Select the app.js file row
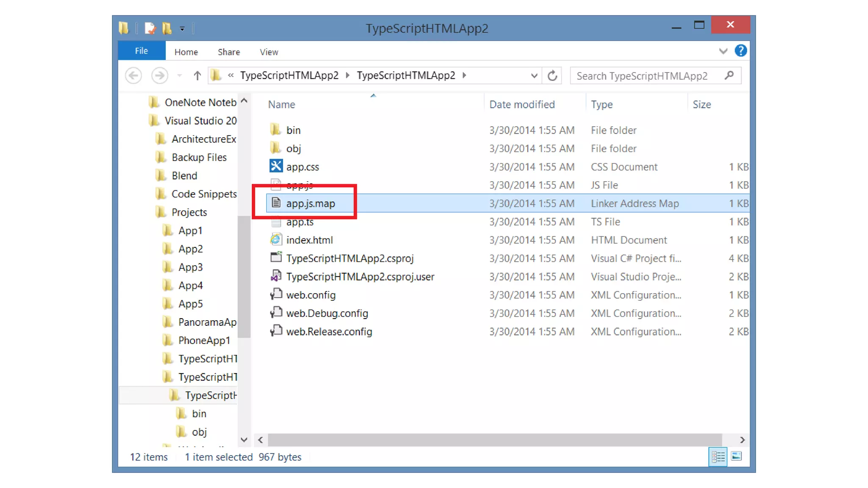 (x=508, y=185)
